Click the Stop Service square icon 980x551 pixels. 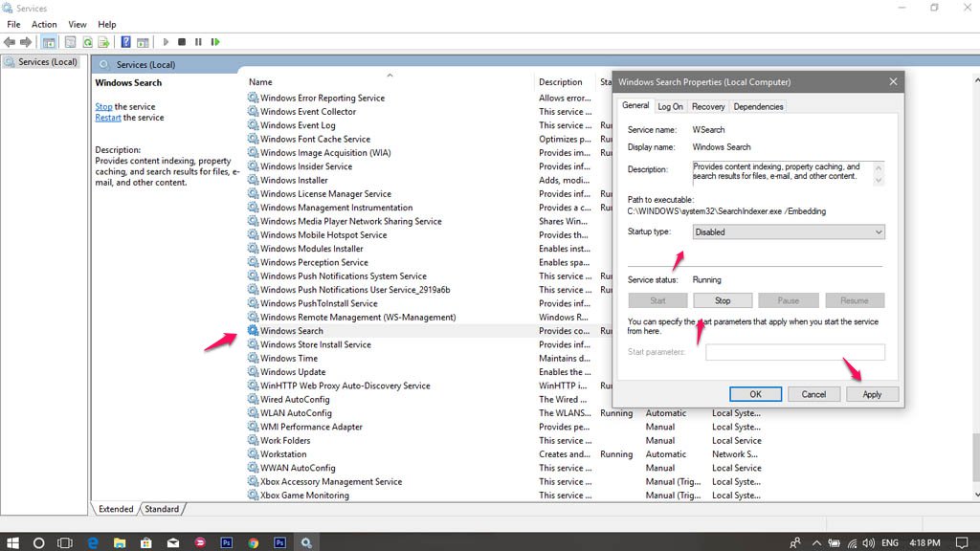coord(182,42)
